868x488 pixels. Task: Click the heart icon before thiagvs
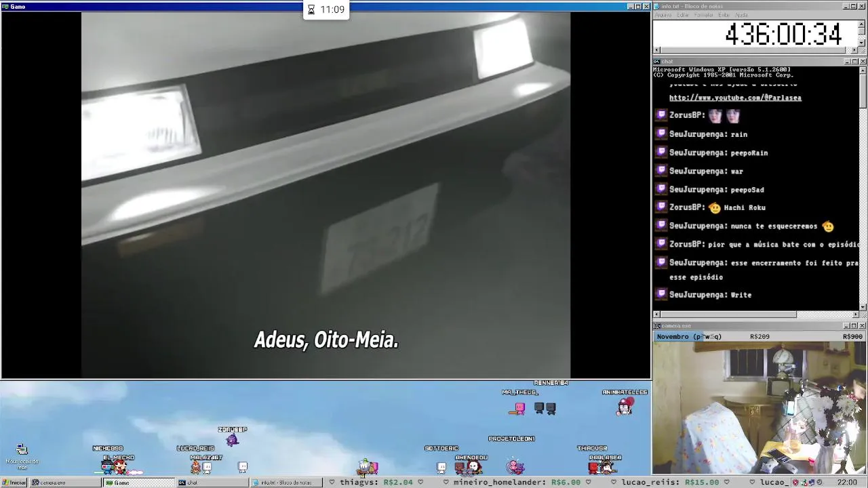point(332,483)
